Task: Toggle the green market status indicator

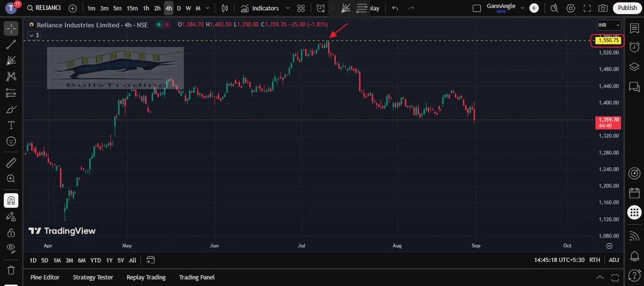Action: [x=159, y=25]
